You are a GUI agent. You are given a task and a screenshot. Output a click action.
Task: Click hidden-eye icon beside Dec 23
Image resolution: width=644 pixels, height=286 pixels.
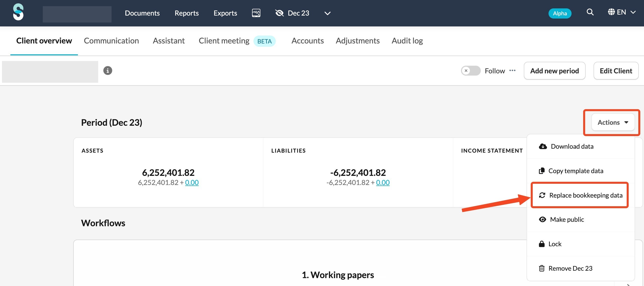pyautogui.click(x=279, y=13)
